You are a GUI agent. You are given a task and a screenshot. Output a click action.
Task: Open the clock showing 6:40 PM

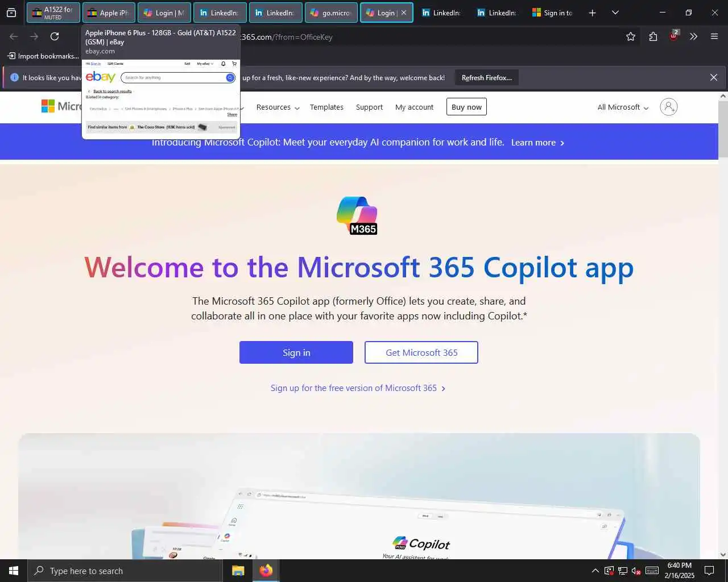(x=680, y=571)
